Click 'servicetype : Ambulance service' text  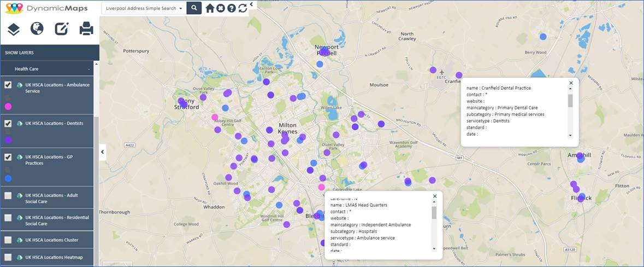coord(363,238)
